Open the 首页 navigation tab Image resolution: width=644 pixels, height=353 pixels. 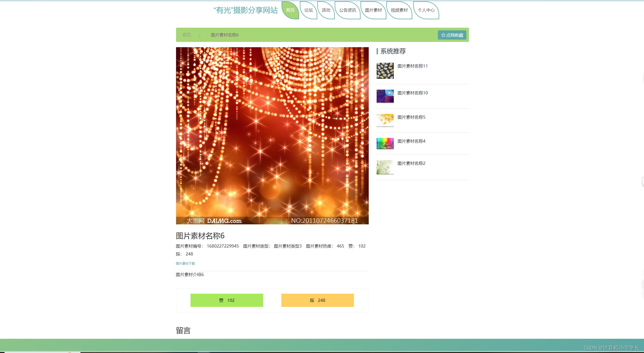[x=290, y=10]
